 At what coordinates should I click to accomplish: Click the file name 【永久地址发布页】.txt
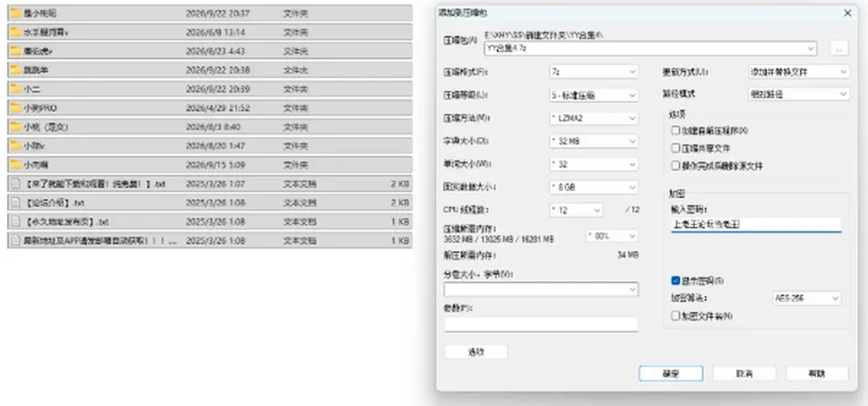tap(66, 222)
